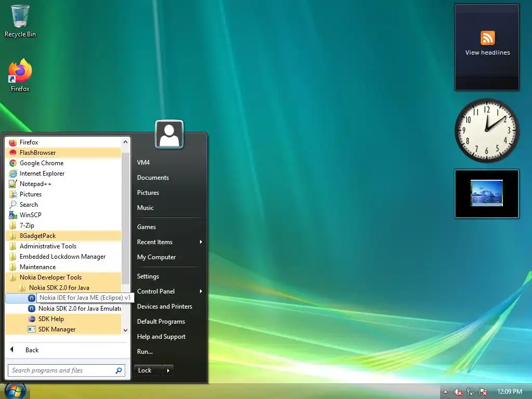The image size is (532, 399).
Task: Expand the Embedded Lockdown Manager folder
Action: pos(63,257)
